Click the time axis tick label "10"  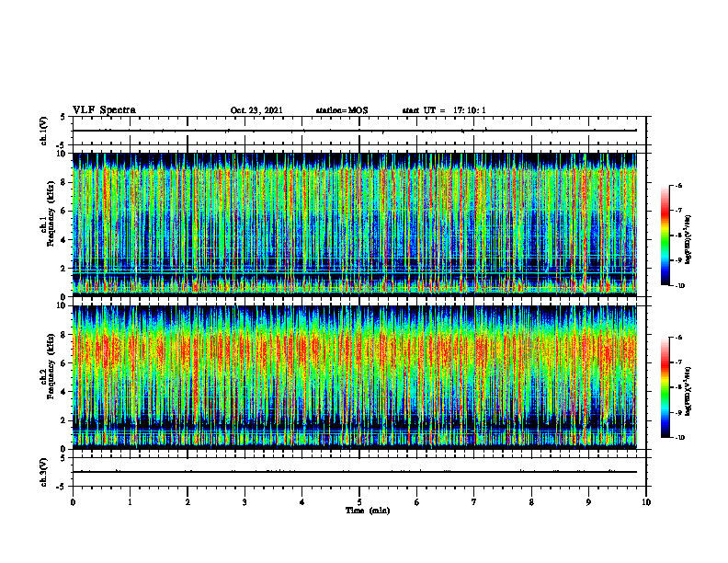(646, 502)
